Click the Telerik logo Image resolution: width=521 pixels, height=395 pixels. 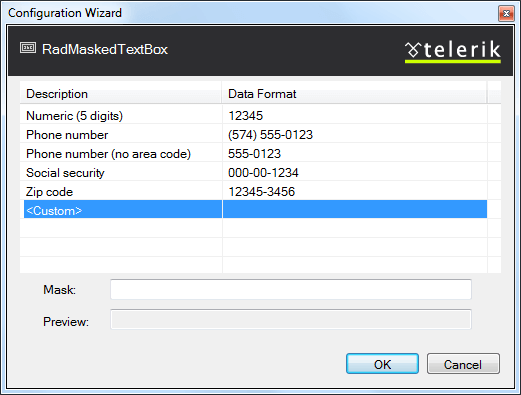point(453,52)
